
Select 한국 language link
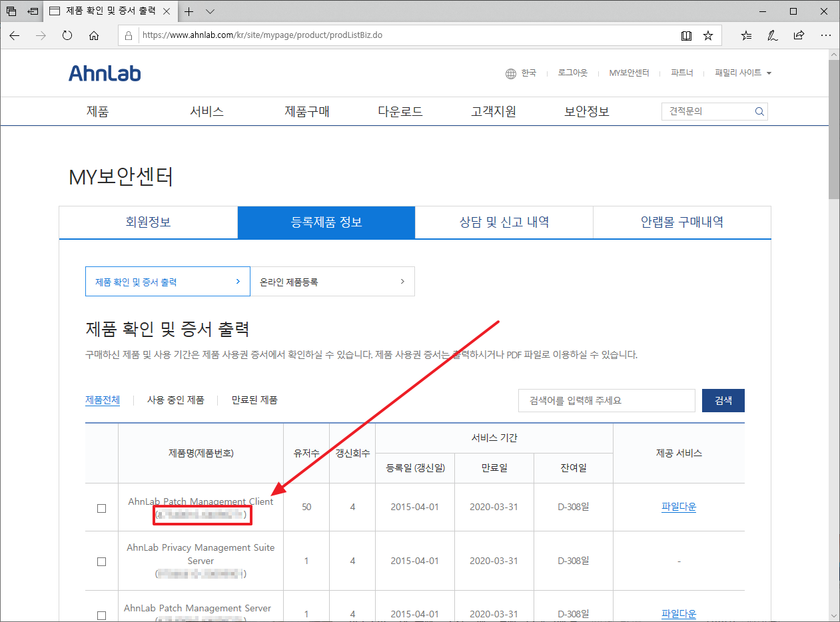point(529,73)
